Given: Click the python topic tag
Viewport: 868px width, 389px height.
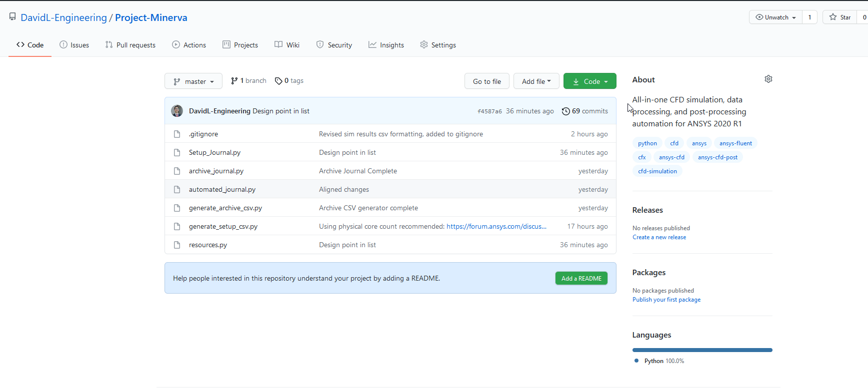Looking at the screenshot, I should pyautogui.click(x=647, y=143).
